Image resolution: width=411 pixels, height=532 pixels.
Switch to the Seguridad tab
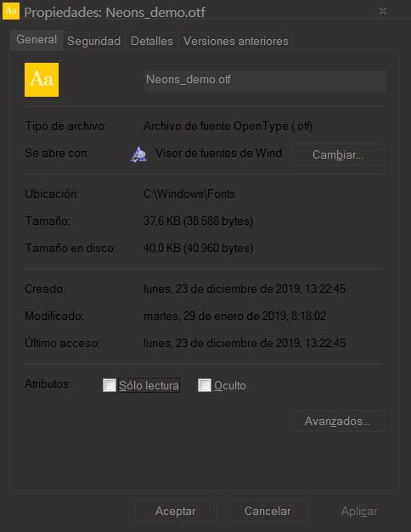coord(93,41)
